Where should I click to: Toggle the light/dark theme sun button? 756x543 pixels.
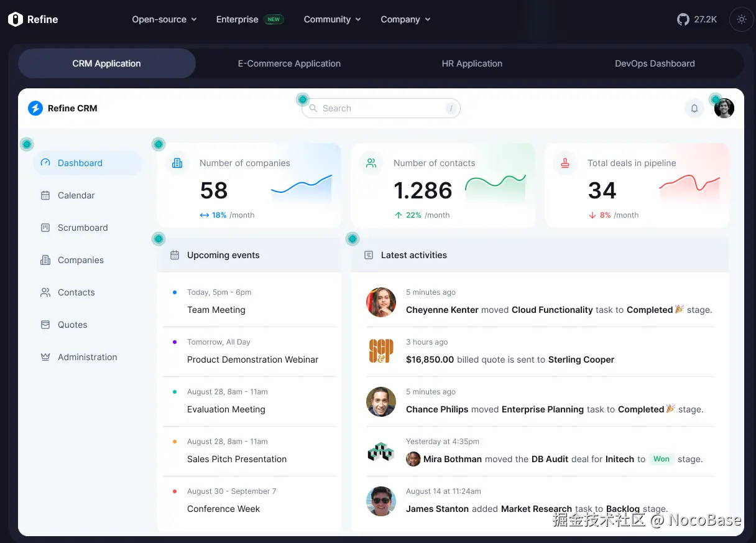coord(742,19)
